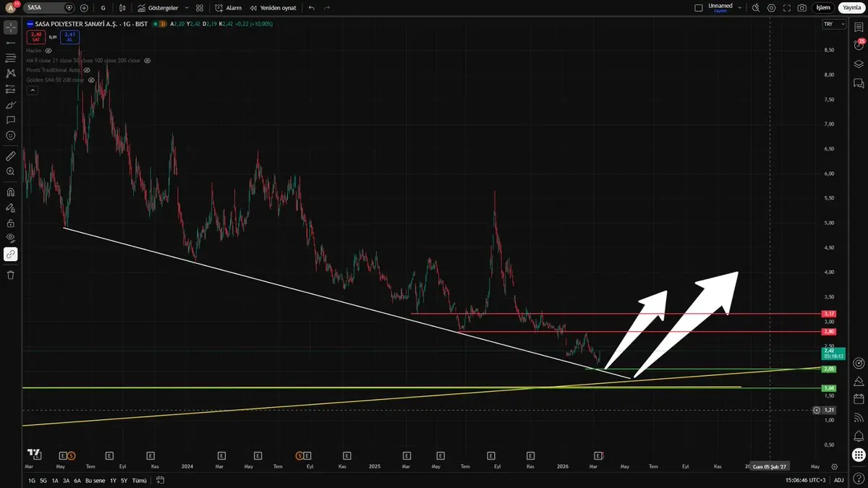Click the compare or add symbol plus icon
The height and width of the screenshot is (488, 868).
tap(85, 7)
